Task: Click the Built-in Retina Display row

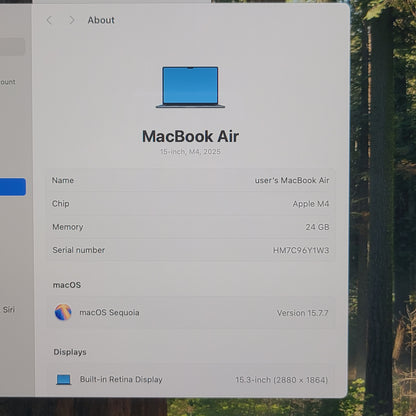Action: pos(191,380)
